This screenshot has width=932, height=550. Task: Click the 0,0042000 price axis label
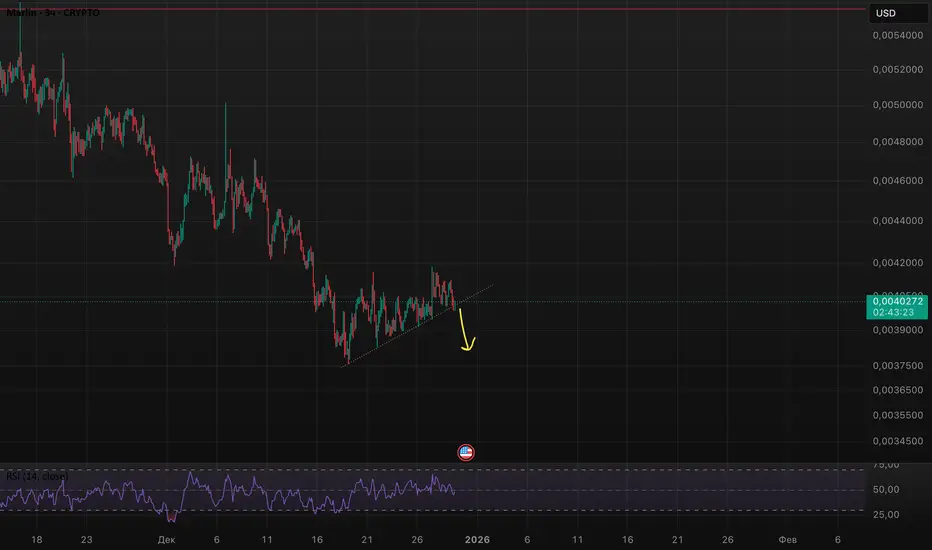[898, 263]
